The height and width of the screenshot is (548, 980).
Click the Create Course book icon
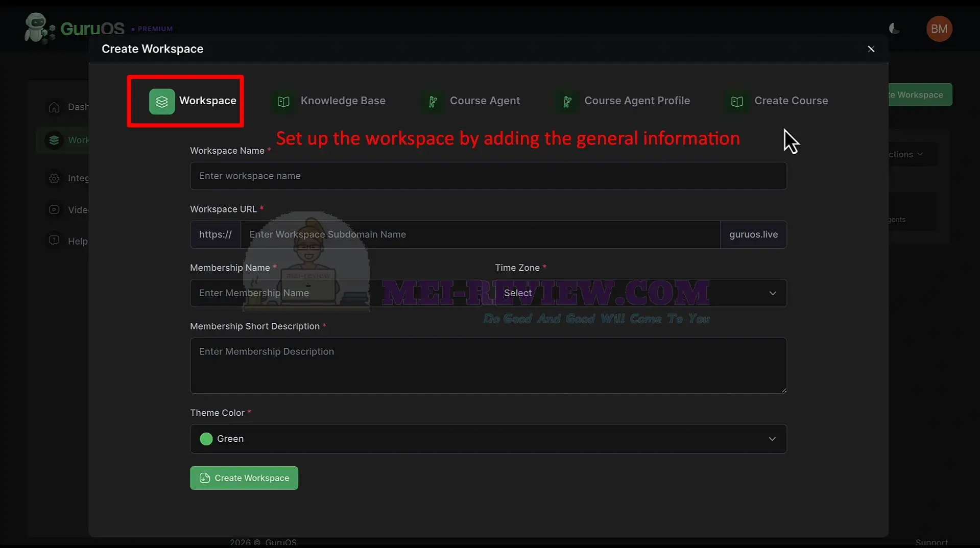pos(737,102)
